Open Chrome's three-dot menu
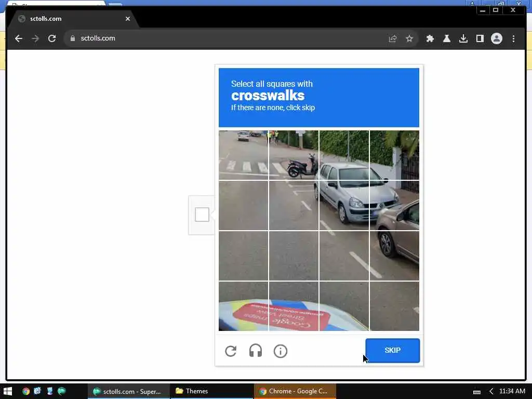The height and width of the screenshot is (399, 532). click(x=513, y=38)
